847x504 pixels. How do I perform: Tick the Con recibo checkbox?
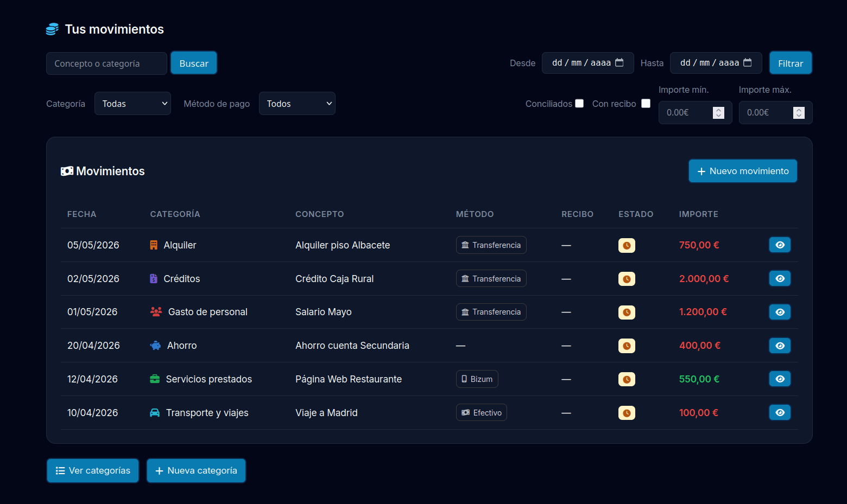point(646,104)
